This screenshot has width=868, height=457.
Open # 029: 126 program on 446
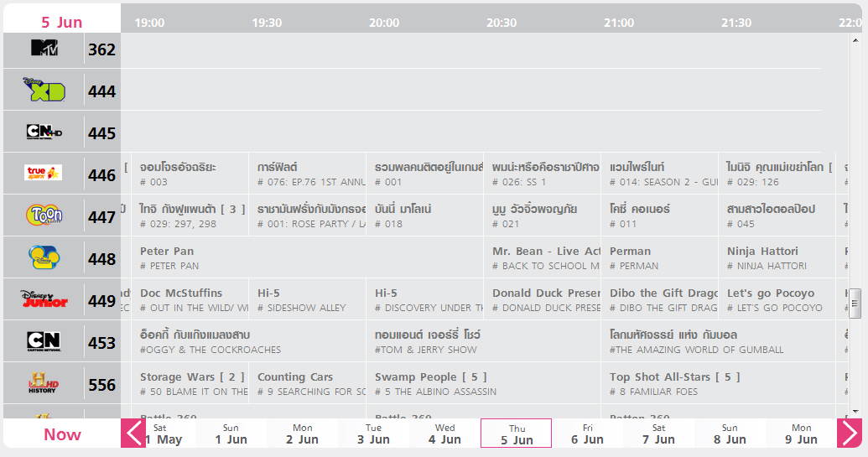pyautogui.click(x=777, y=174)
